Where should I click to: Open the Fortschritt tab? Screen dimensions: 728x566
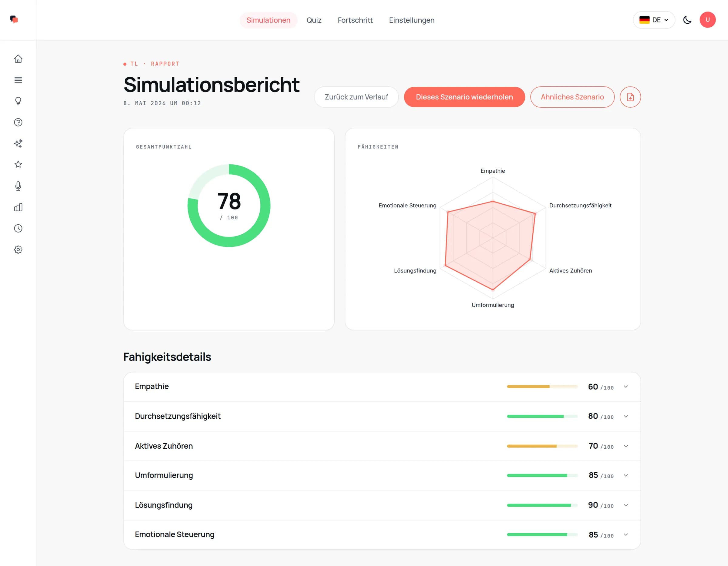[355, 20]
